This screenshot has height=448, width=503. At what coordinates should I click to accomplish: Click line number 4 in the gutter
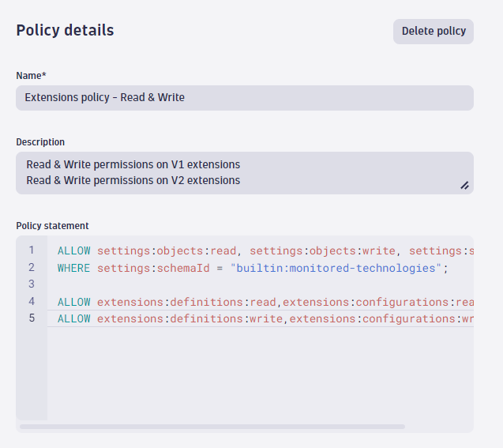click(32, 302)
